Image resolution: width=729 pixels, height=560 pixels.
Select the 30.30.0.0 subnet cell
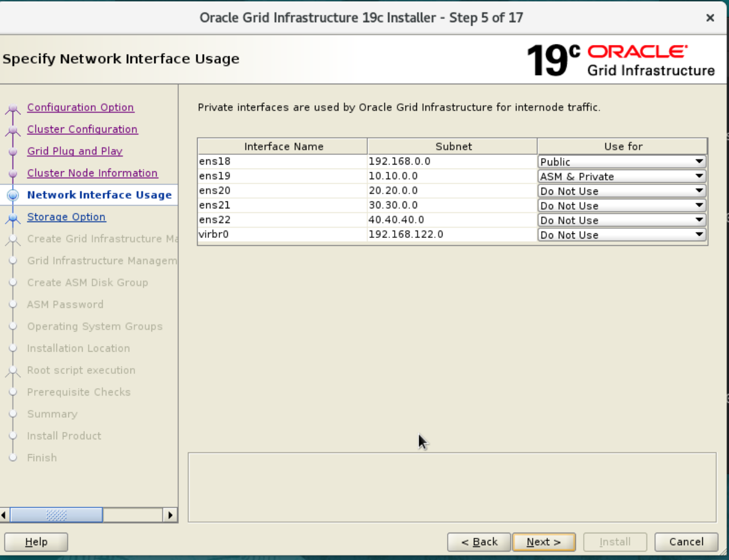click(x=452, y=205)
